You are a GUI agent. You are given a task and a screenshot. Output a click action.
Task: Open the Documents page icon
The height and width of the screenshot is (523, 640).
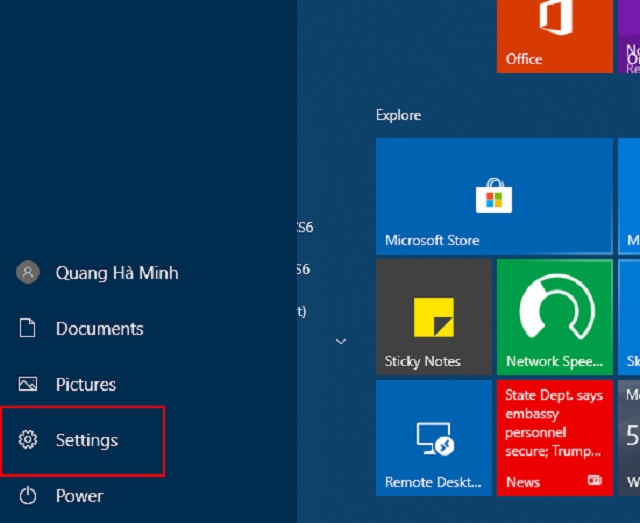[27, 328]
